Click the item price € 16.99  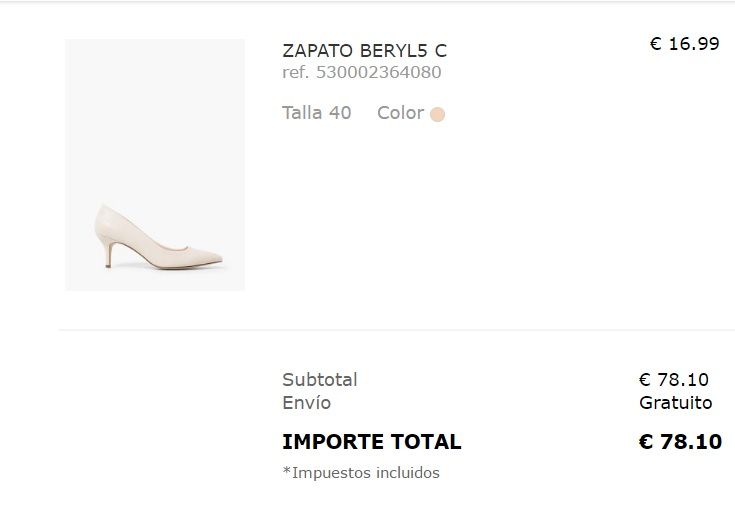pyautogui.click(x=684, y=44)
